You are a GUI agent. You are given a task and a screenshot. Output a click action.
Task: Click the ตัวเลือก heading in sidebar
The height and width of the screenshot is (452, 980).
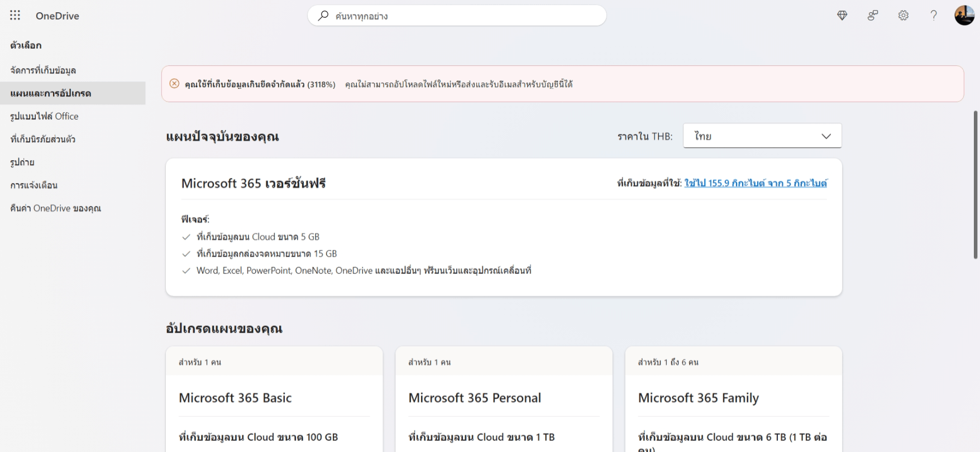26,45
